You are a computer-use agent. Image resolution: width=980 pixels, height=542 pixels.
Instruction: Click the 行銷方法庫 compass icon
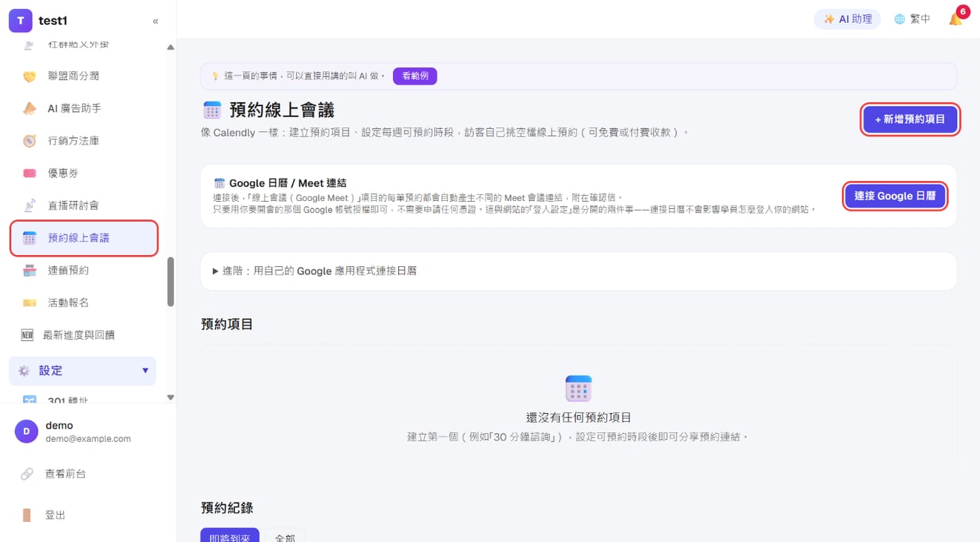29,141
